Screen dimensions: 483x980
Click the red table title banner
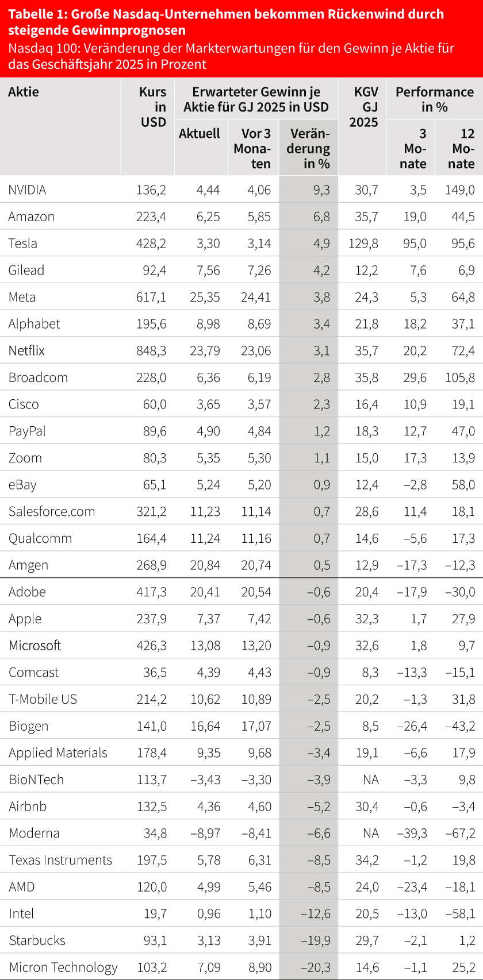(x=241, y=38)
